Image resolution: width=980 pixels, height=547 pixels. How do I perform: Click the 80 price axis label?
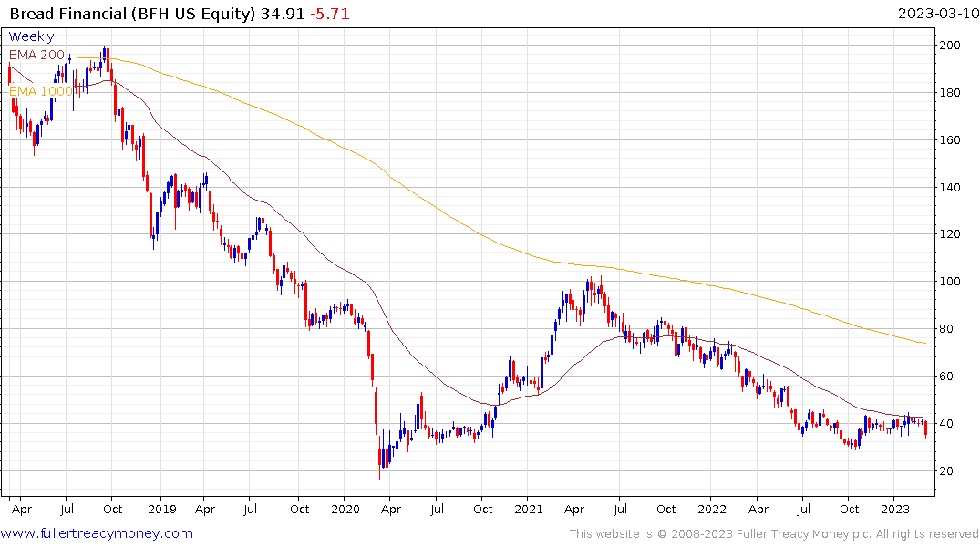[946, 329]
